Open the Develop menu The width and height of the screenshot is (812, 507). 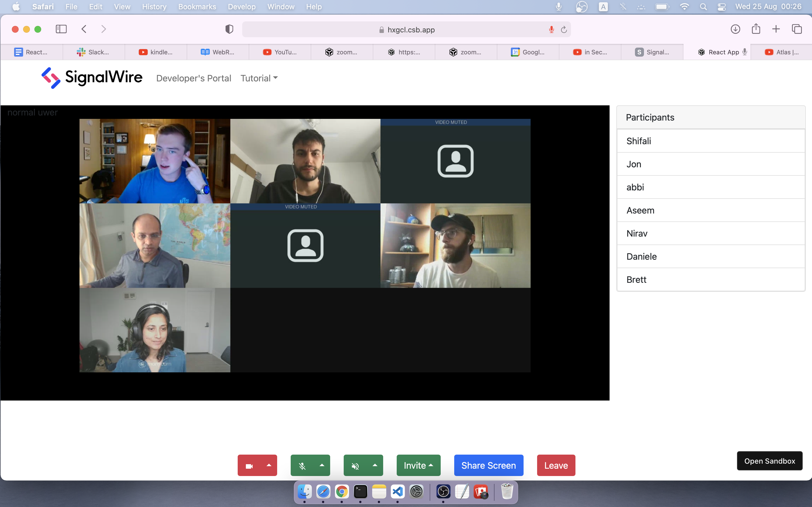click(241, 7)
